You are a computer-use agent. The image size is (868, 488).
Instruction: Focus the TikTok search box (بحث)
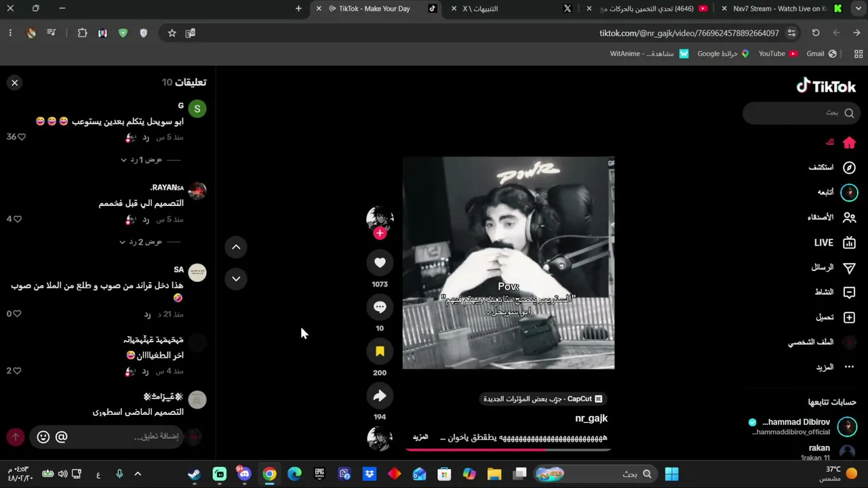[802, 113]
